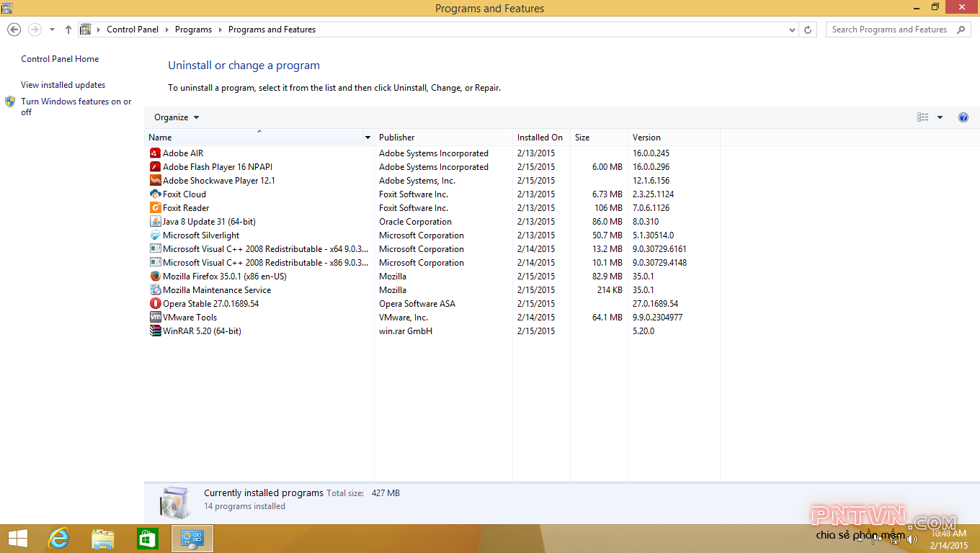Expand the address bar history dropdown

click(792, 30)
